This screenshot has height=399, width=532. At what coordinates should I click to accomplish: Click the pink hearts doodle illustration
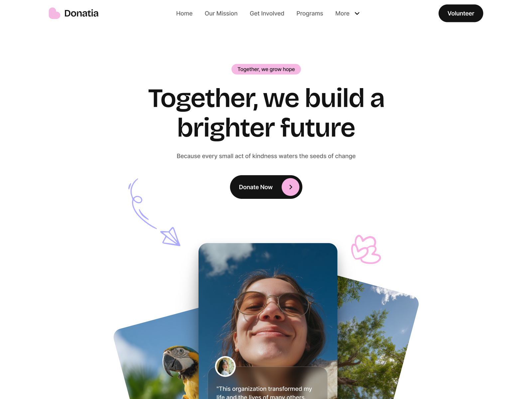coord(366,249)
